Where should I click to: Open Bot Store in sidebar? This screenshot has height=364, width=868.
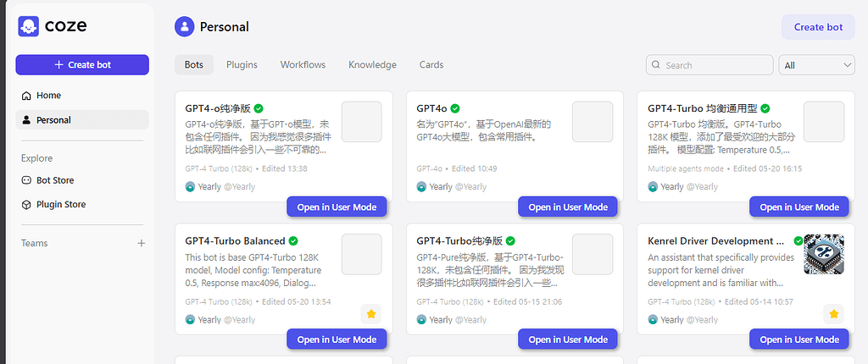click(x=82, y=180)
